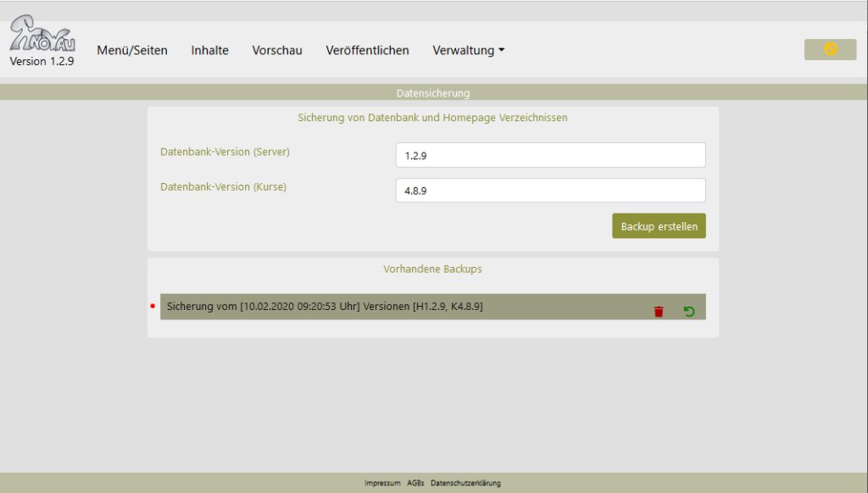Open the Menü/Seiten menu item
The width and height of the screenshot is (868, 493).
pos(132,51)
